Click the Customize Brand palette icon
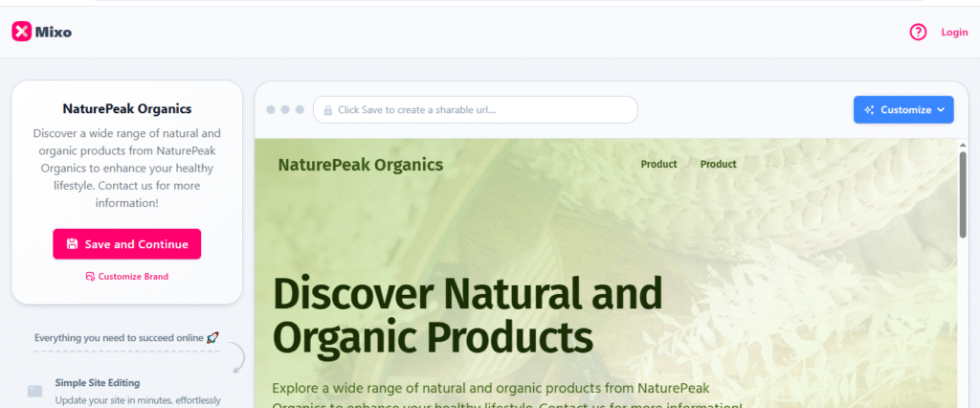 click(x=90, y=276)
